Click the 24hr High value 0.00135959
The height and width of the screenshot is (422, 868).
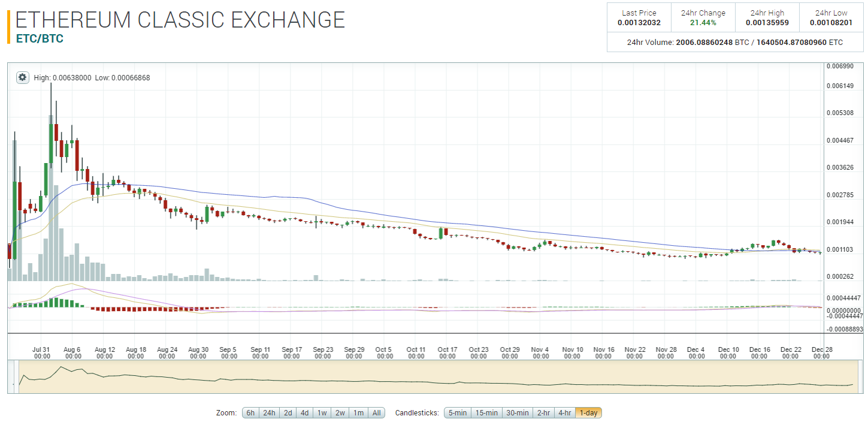click(x=767, y=23)
